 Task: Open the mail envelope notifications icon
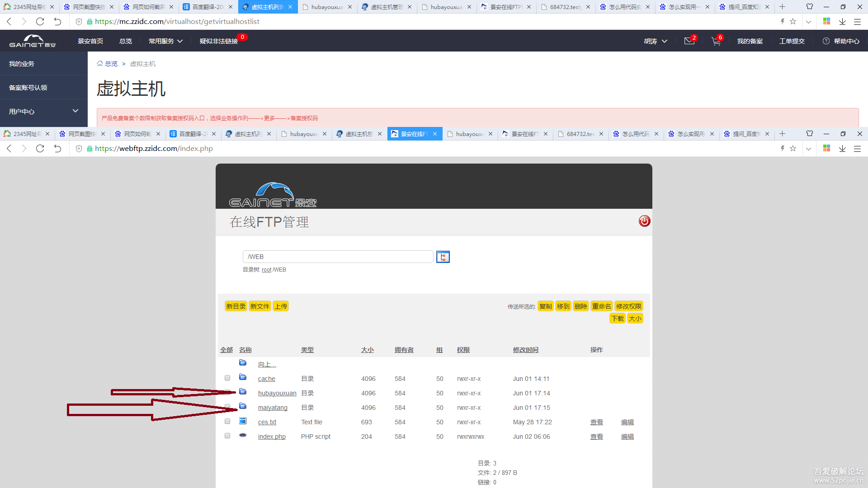pyautogui.click(x=689, y=41)
